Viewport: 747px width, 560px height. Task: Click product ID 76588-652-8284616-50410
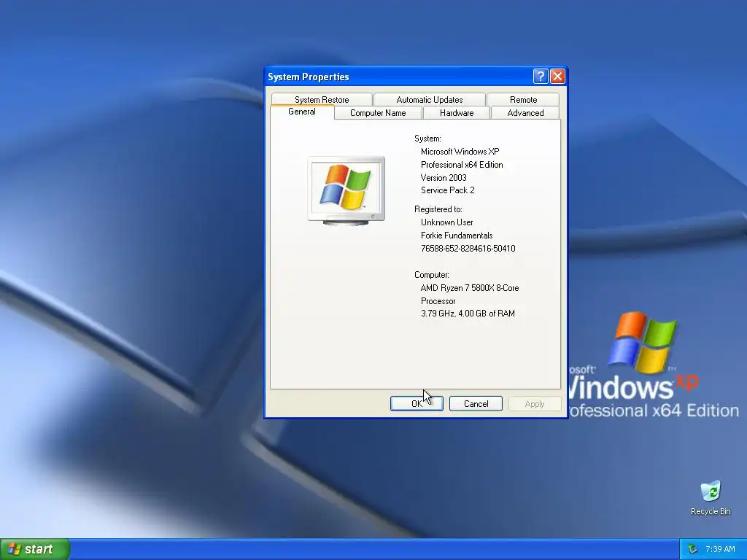[468, 249]
